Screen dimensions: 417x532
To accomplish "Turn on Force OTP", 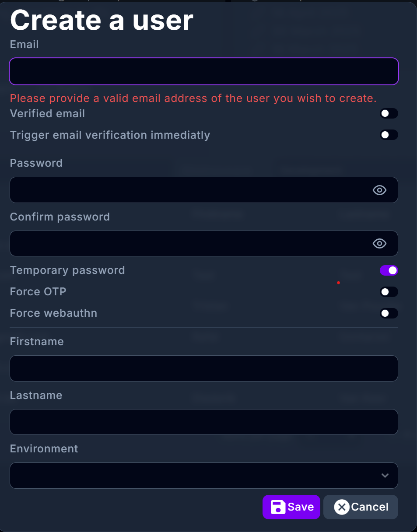I will (389, 292).
